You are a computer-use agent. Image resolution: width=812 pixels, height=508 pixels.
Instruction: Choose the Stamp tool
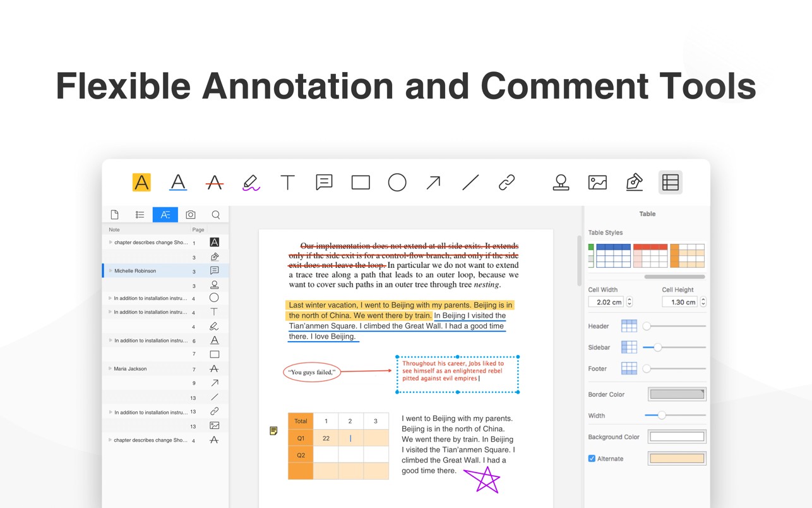pos(561,183)
